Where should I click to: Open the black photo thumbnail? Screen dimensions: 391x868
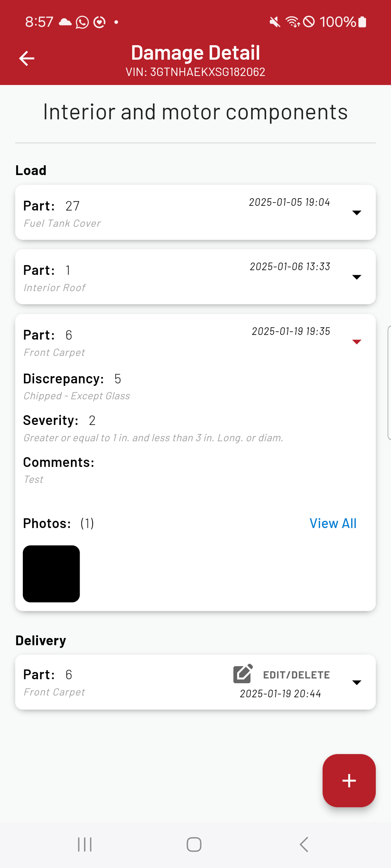point(51,574)
